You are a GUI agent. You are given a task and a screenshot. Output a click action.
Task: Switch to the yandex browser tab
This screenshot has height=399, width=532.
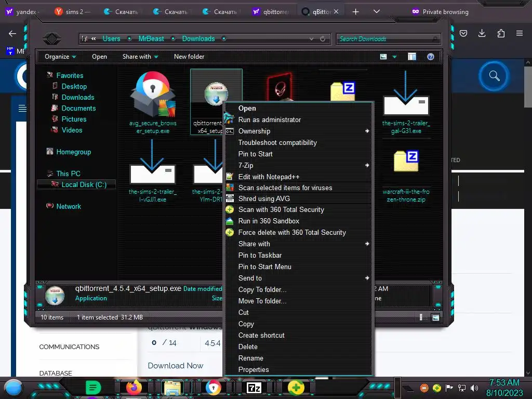pos(23,12)
